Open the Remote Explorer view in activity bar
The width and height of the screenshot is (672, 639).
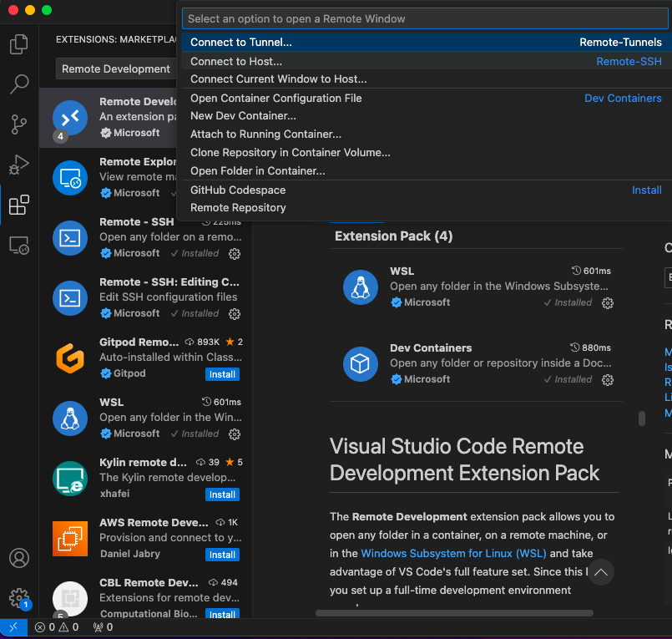point(19,246)
